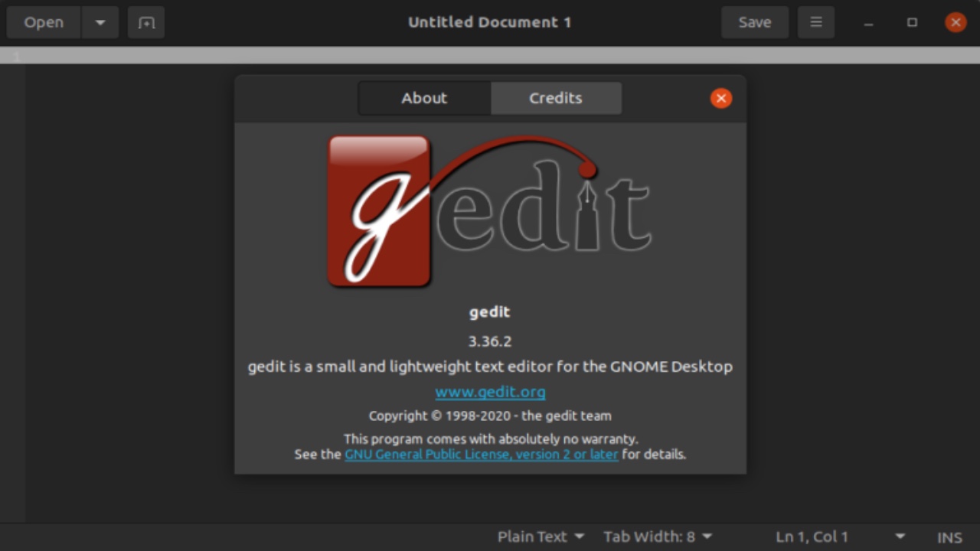Expand the arrow right of Ln 1, Col 1
Screen dimensions: 980x551
point(900,537)
